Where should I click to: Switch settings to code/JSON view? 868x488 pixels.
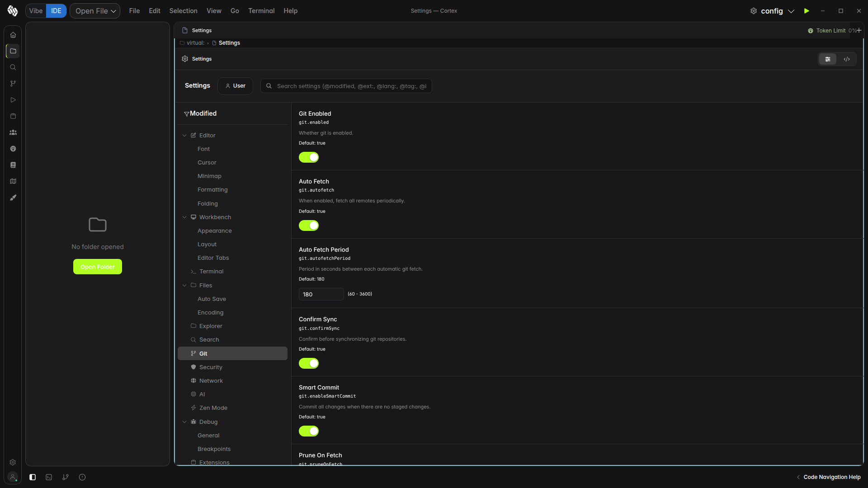point(846,59)
